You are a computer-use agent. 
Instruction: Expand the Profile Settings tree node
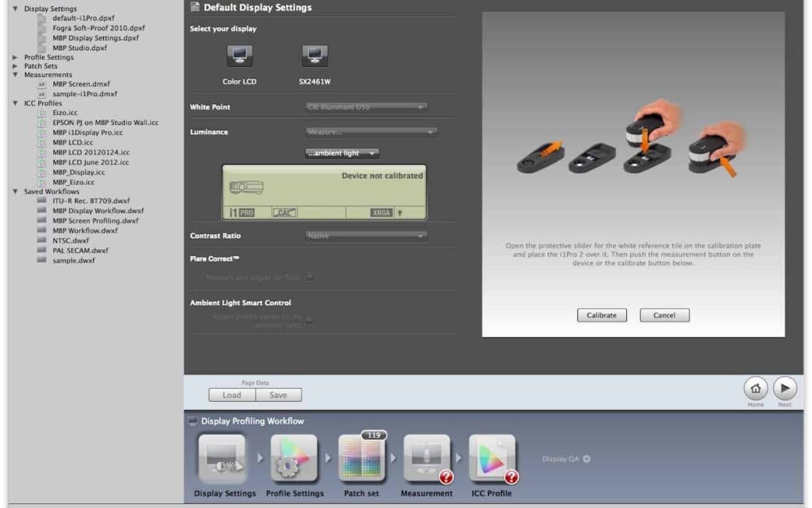point(16,57)
